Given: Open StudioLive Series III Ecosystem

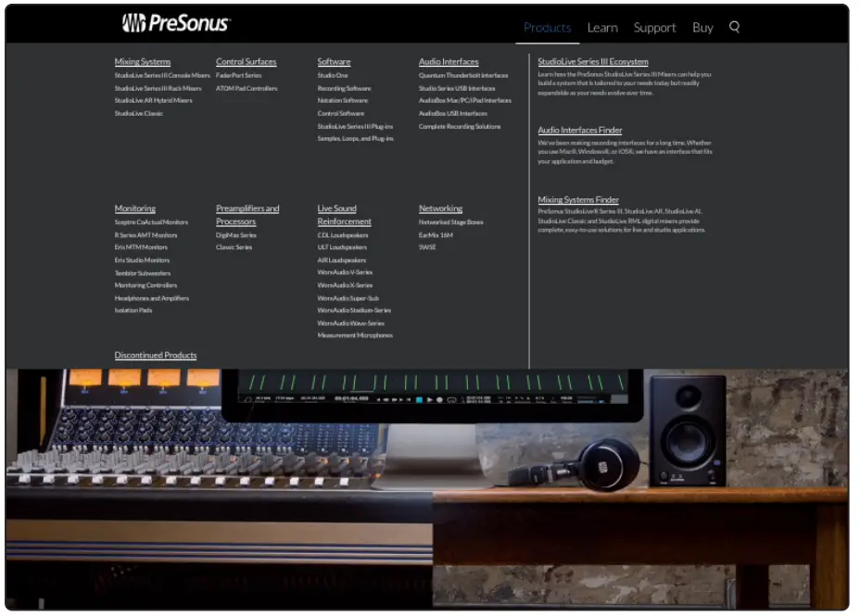Looking at the screenshot, I should [591, 60].
